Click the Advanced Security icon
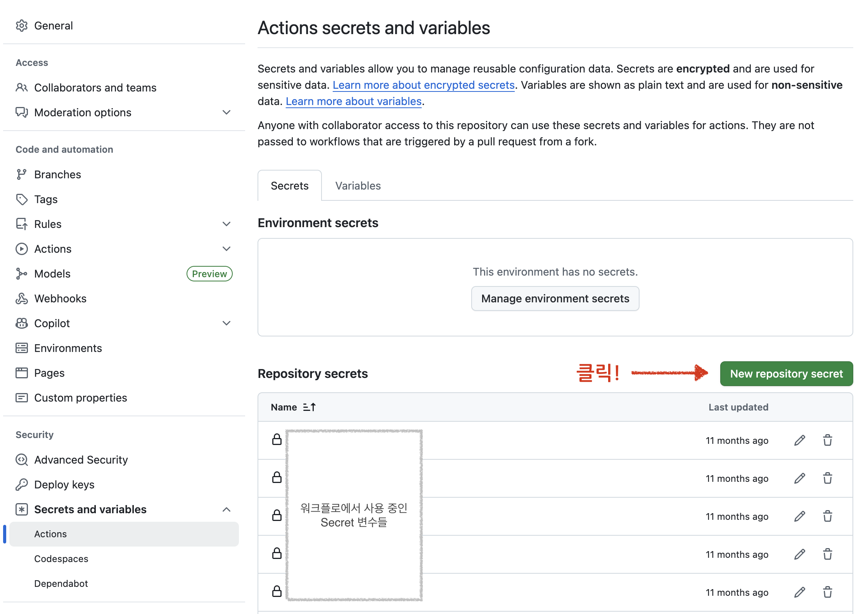 click(22, 460)
